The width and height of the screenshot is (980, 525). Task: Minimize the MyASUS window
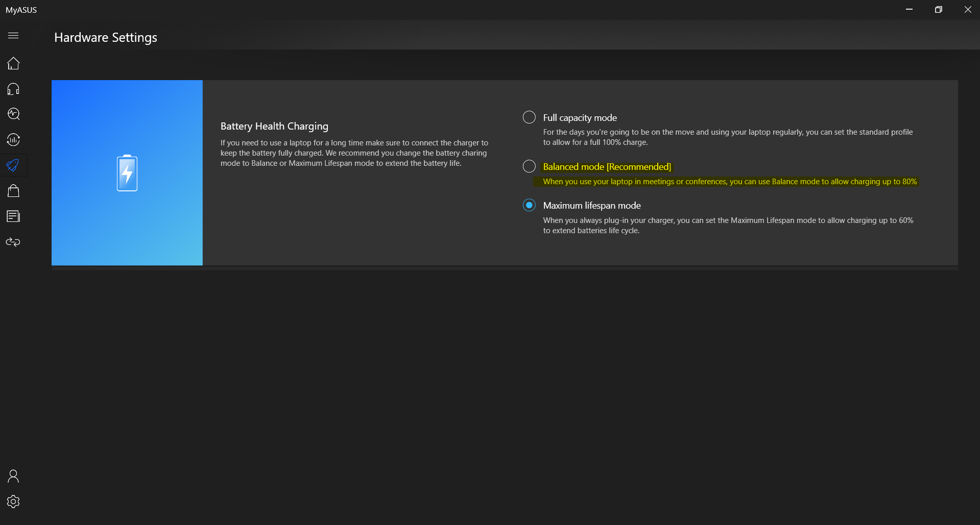pos(909,10)
